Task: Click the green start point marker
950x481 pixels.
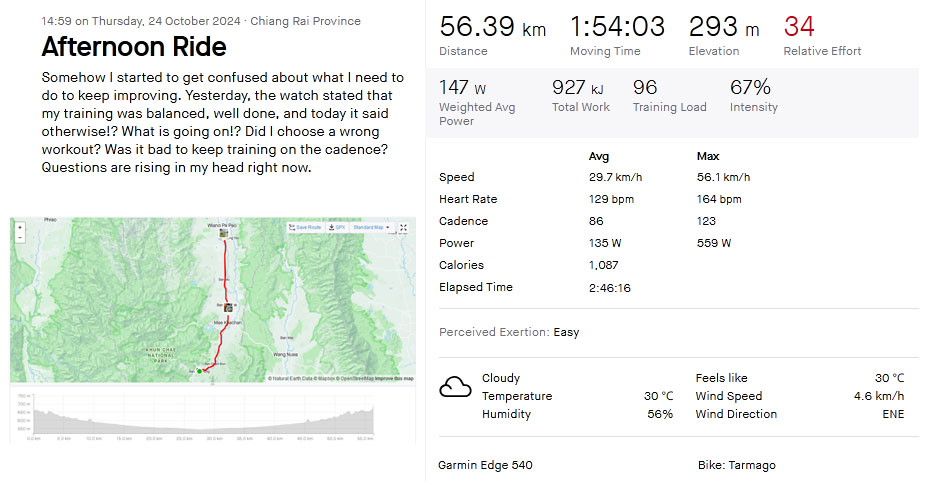Action: tap(199, 371)
